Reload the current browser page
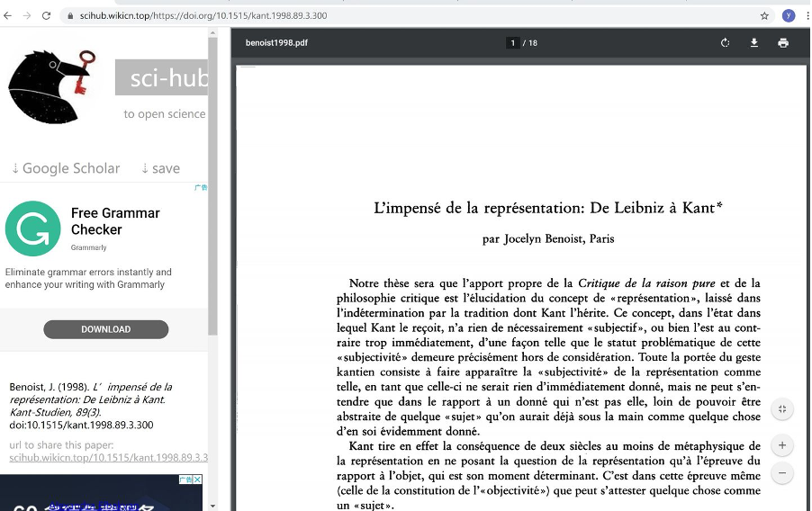The height and width of the screenshot is (511, 812). [46, 15]
